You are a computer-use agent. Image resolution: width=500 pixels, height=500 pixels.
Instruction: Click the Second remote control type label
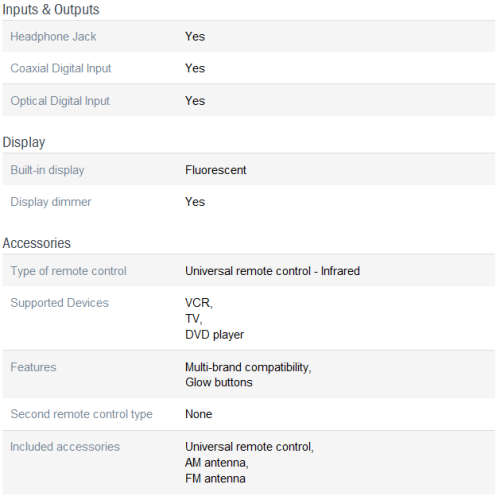click(x=81, y=414)
